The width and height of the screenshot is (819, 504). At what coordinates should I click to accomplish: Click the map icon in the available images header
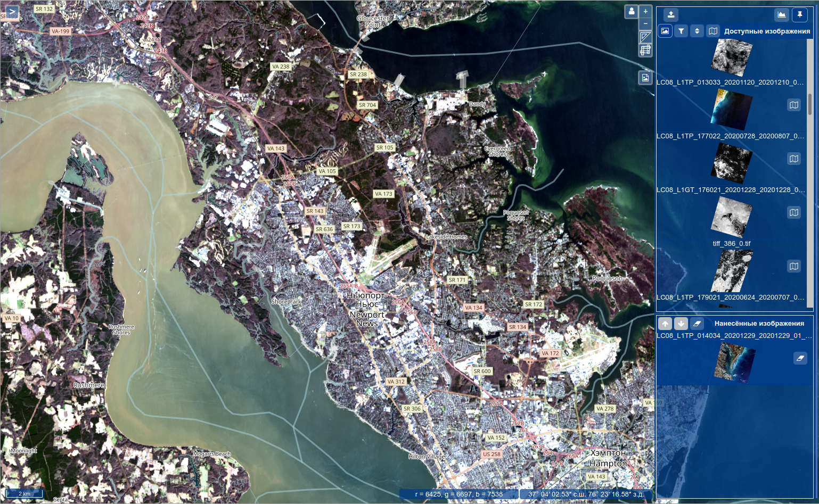pos(713,31)
